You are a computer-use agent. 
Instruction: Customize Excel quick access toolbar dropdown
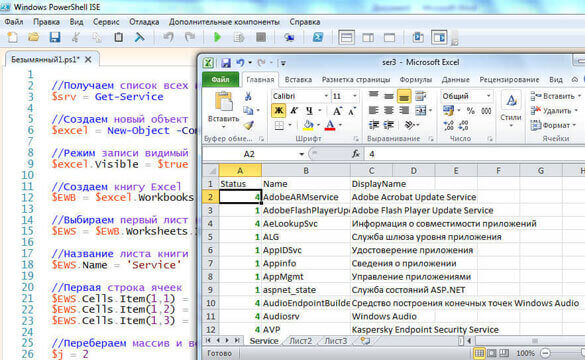[283, 63]
